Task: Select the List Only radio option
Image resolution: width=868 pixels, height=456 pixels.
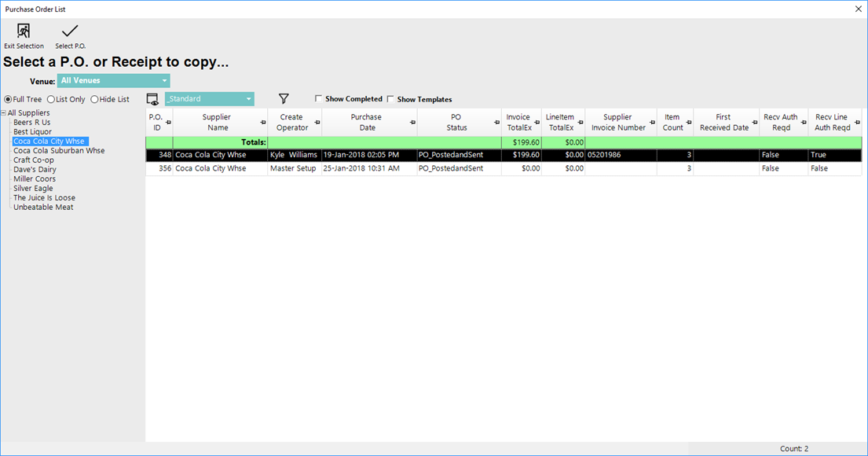Action: pos(51,100)
